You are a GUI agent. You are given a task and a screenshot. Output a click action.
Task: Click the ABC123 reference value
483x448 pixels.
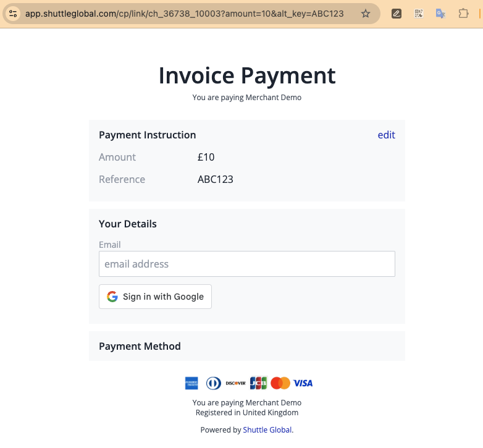click(x=215, y=179)
